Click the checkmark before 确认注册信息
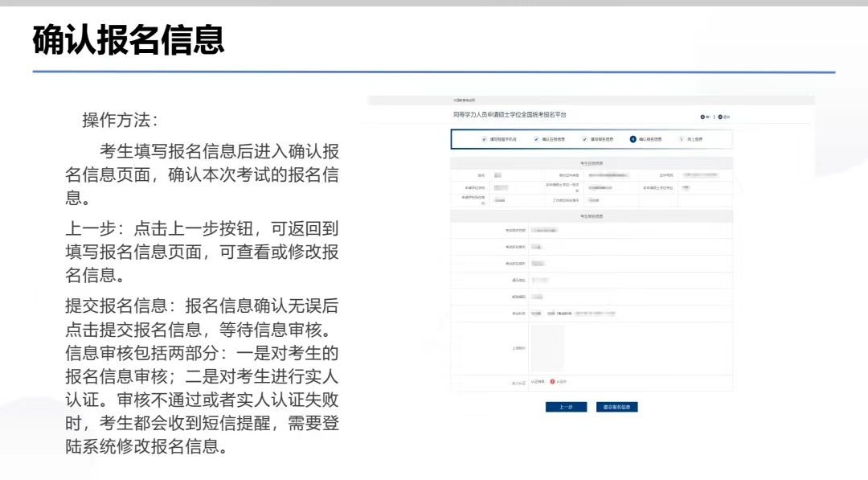The height and width of the screenshot is (480, 868). (x=536, y=138)
